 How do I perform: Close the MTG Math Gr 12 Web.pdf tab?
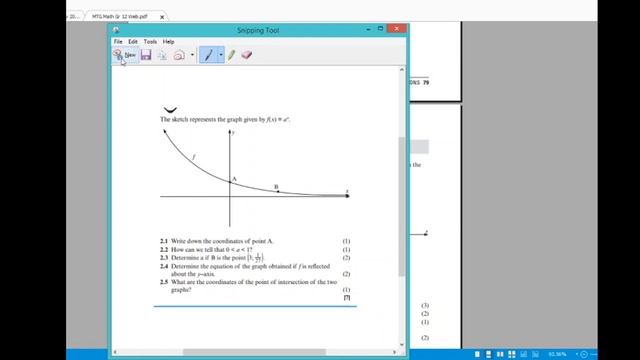coord(162,17)
